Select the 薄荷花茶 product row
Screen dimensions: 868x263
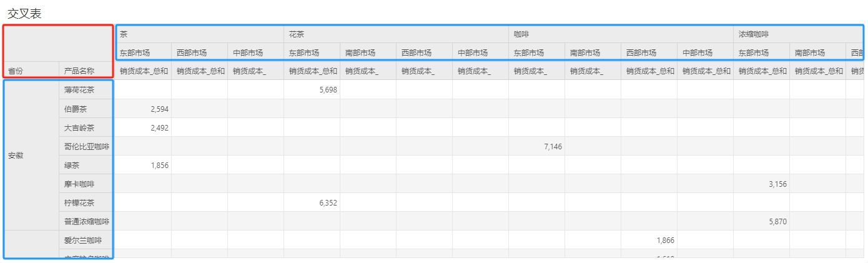[x=79, y=90]
